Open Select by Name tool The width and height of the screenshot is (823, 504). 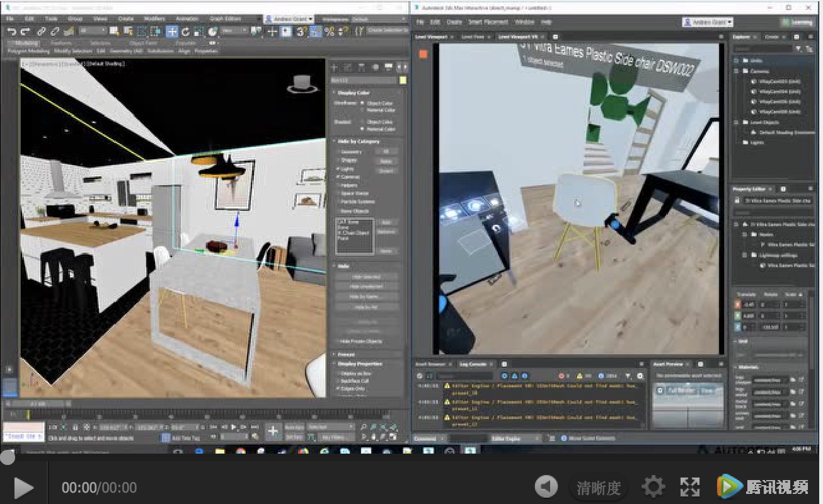[x=128, y=31]
